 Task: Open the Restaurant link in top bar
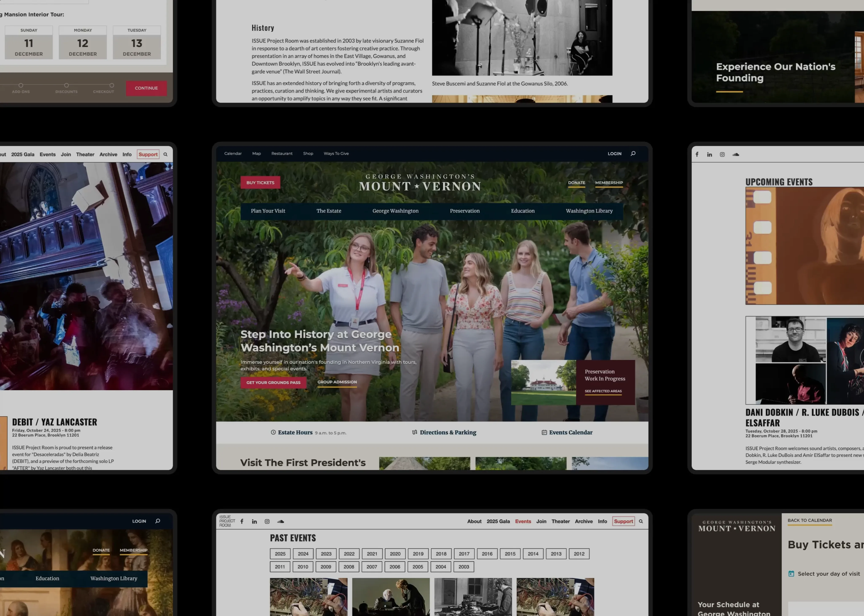coord(282,154)
